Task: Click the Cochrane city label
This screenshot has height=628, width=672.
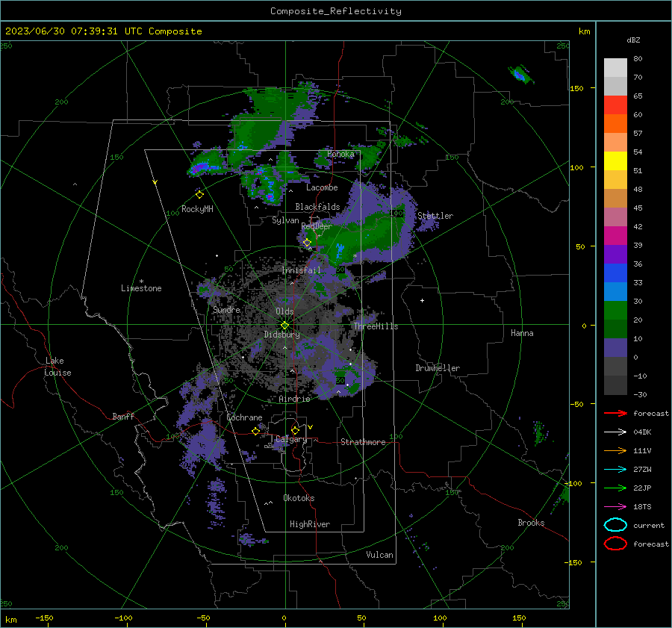Action: (244, 417)
